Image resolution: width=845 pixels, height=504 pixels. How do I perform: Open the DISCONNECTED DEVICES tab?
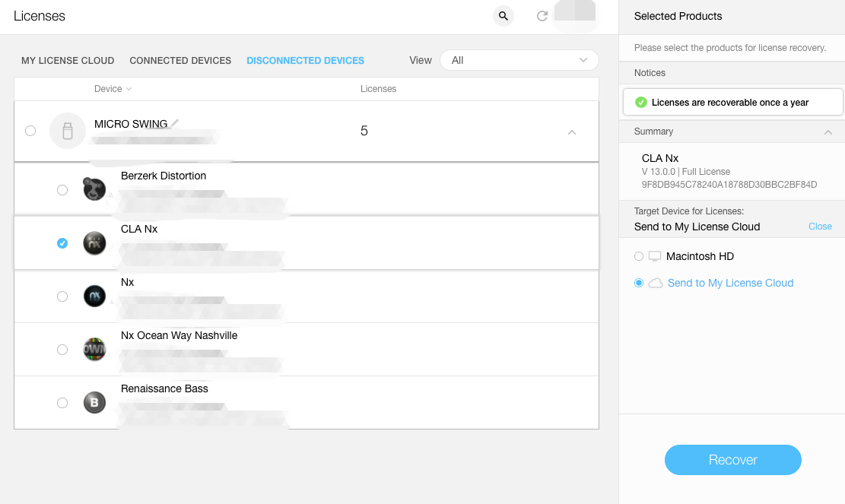(306, 61)
